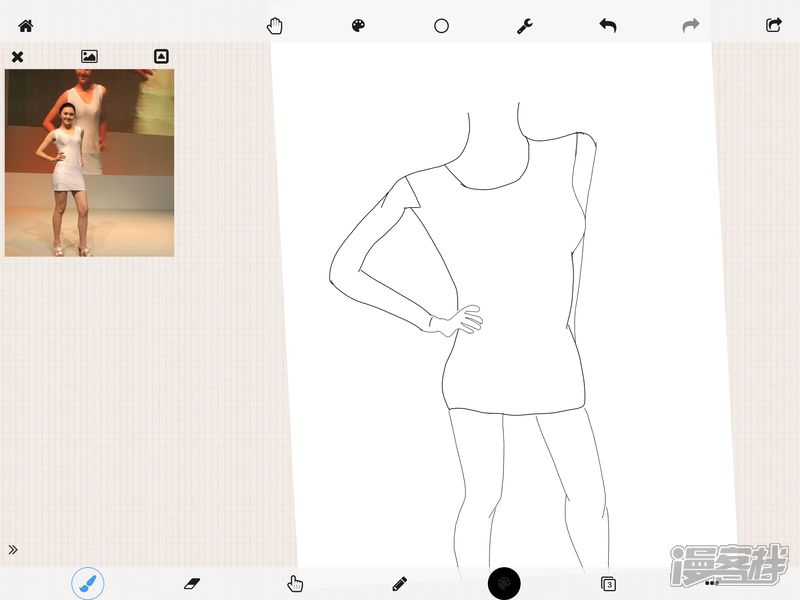
Task: Open the more options dots menu
Action: point(711,582)
